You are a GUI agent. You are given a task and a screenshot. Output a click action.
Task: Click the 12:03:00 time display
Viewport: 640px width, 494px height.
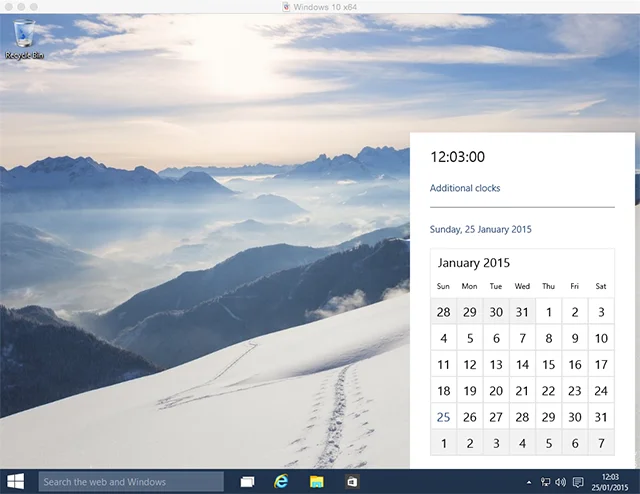point(458,157)
